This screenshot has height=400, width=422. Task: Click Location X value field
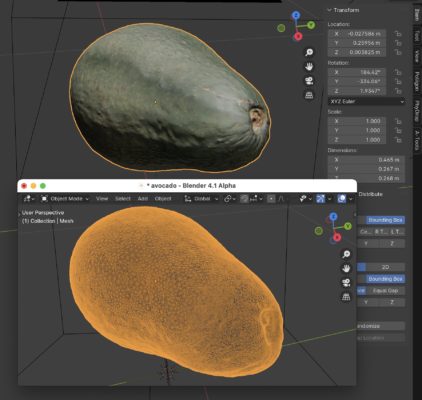[357, 34]
